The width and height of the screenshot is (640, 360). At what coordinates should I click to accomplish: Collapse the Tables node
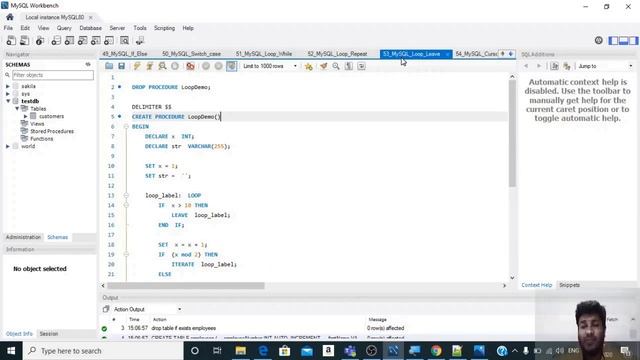point(17,109)
